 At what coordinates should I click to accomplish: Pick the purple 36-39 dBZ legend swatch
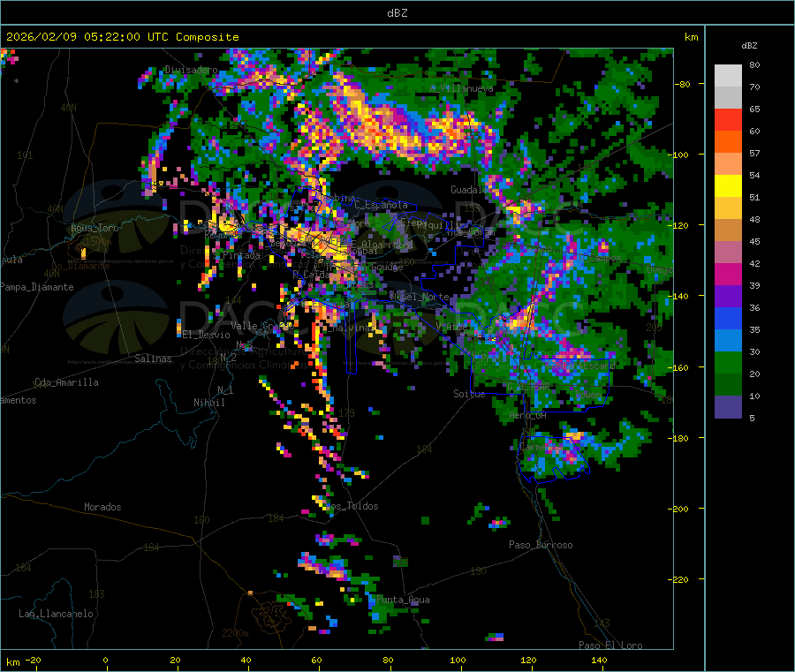[x=728, y=297]
